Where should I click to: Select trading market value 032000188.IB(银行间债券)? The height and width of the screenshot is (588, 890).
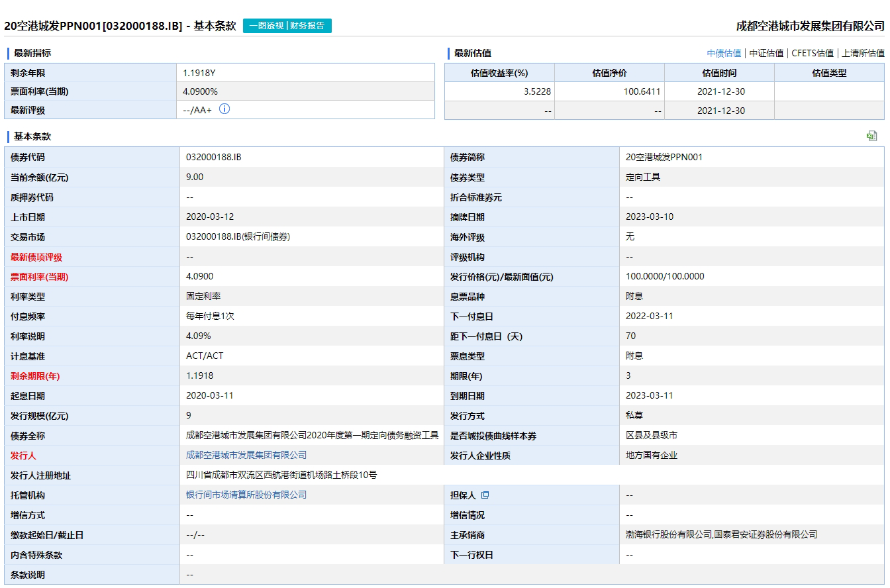[238, 236]
